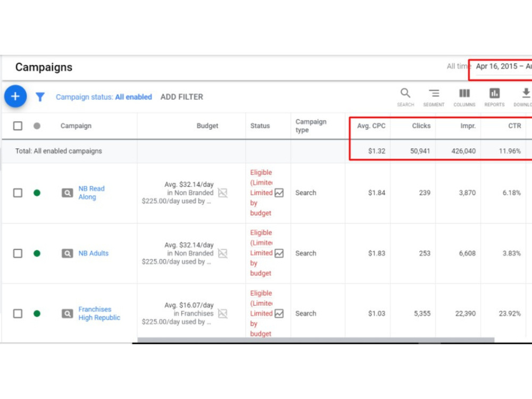Click the shared budget icon in Franchises High Republic row
Image resolution: width=532 pixels, height=399 pixels.
[222, 313]
